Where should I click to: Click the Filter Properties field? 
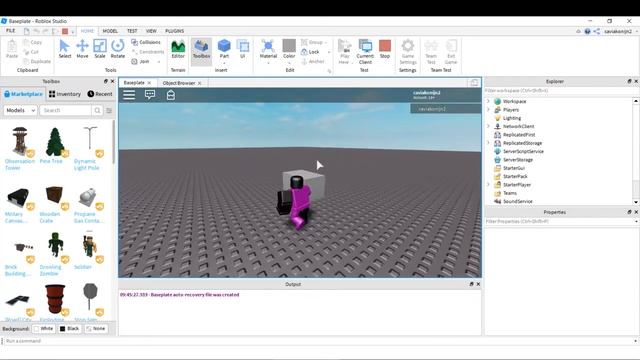(x=558, y=221)
